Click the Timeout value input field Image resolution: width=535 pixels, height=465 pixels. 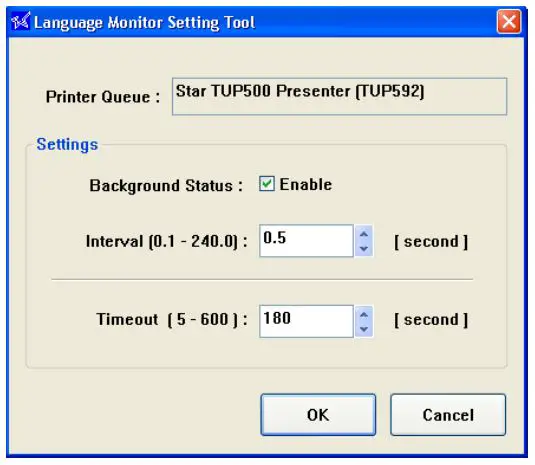306,321
